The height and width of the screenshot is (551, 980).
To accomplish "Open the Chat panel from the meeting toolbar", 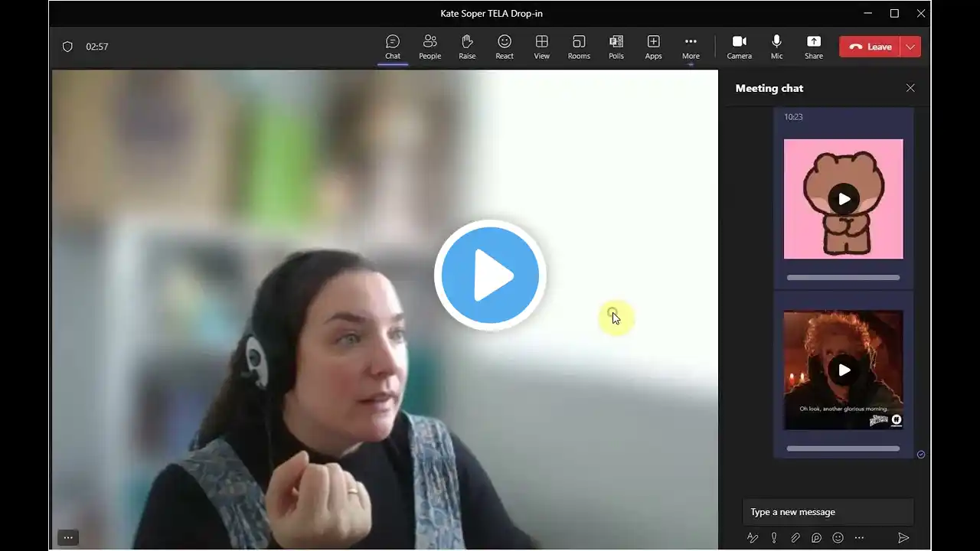I will tap(393, 47).
